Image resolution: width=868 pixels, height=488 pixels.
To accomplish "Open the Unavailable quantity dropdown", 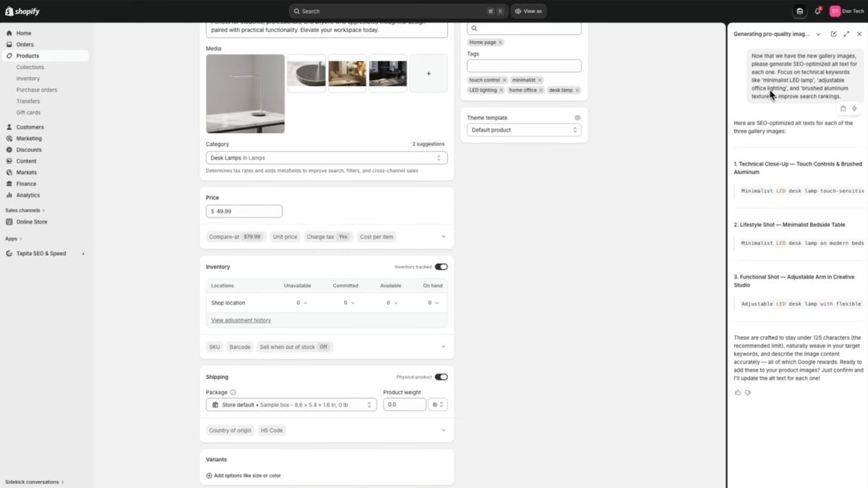I will (302, 303).
